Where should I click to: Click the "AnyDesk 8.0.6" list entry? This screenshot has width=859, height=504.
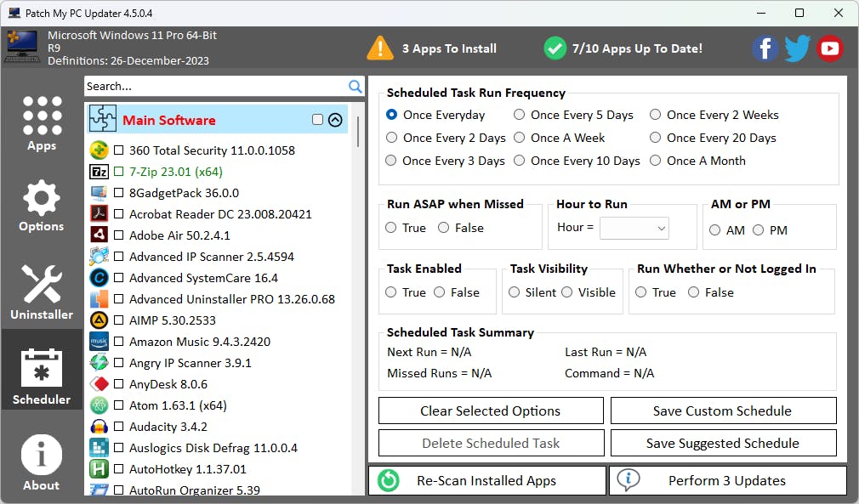click(168, 384)
